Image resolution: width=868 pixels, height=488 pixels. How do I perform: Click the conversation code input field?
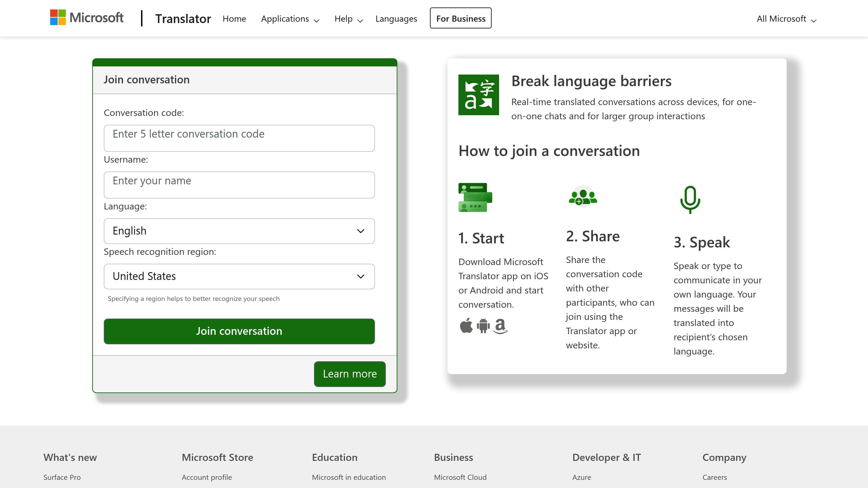239,138
